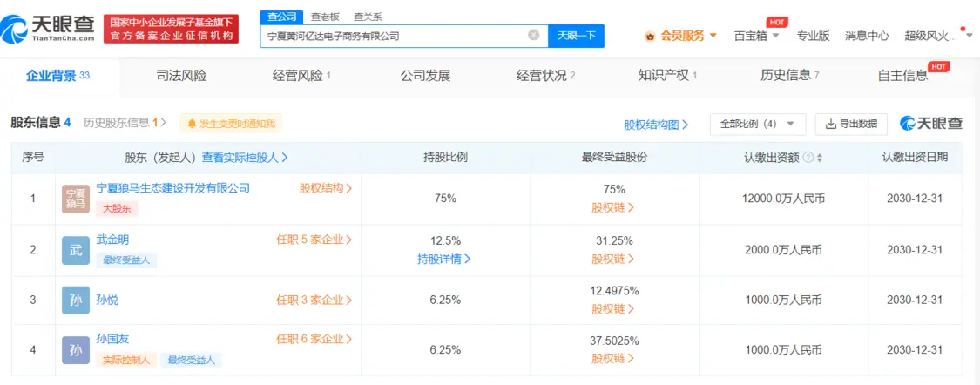Click the bell icon for 发生变更时通知我
This screenshot has height=385, width=980.
tap(192, 124)
